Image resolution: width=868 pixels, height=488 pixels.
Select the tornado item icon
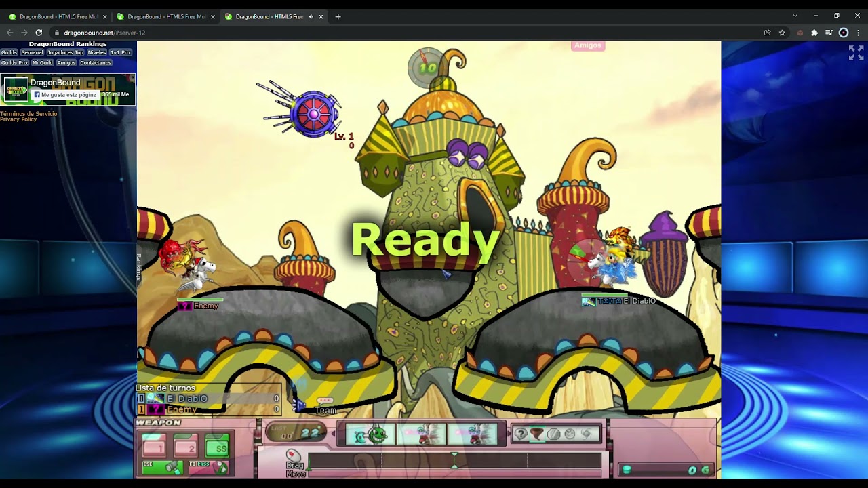tap(537, 434)
